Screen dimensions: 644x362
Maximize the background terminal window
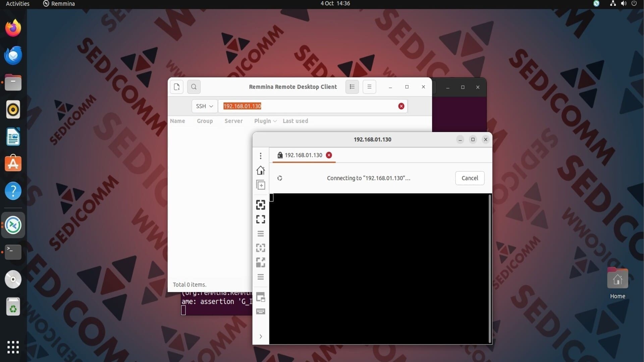463,87
